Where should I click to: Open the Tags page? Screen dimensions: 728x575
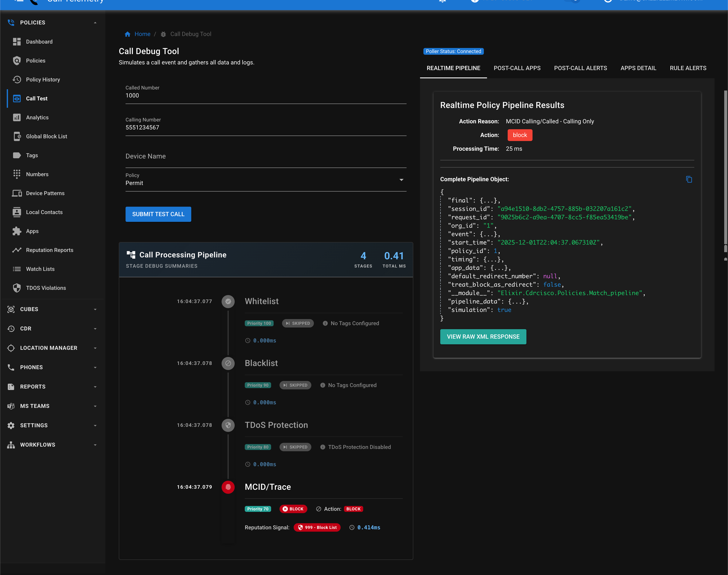[52, 155]
